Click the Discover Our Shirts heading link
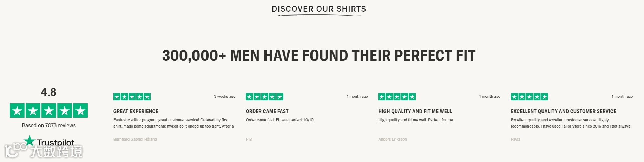 point(319,9)
